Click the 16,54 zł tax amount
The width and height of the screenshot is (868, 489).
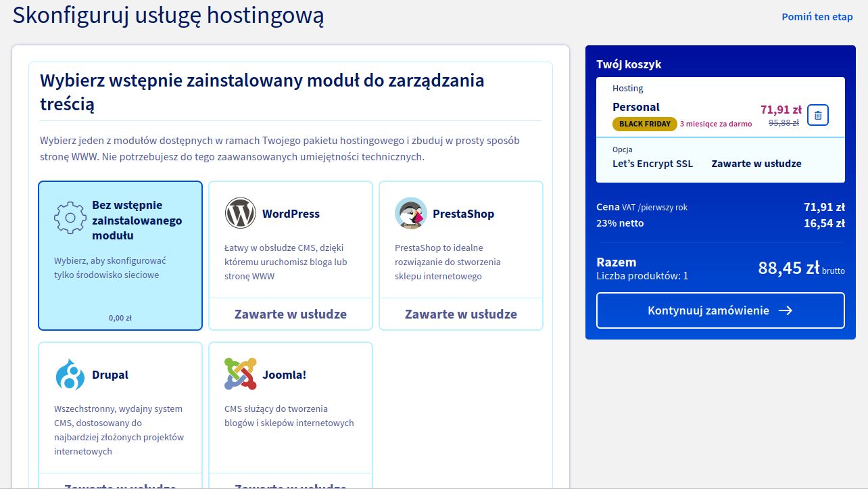pos(824,223)
